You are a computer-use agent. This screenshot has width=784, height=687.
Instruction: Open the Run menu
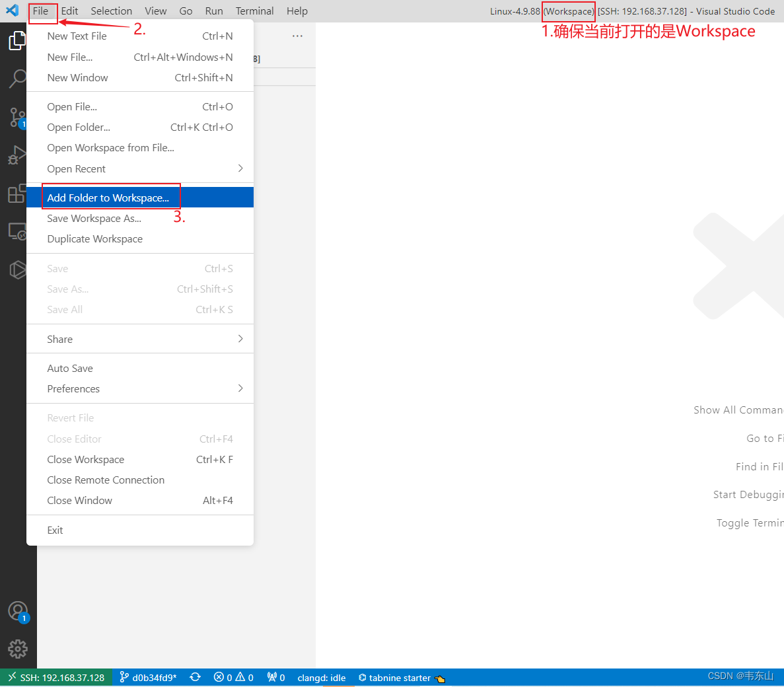click(x=214, y=11)
